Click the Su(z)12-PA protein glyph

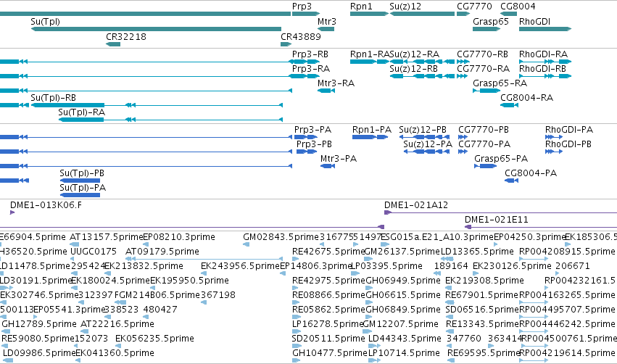tap(426, 152)
